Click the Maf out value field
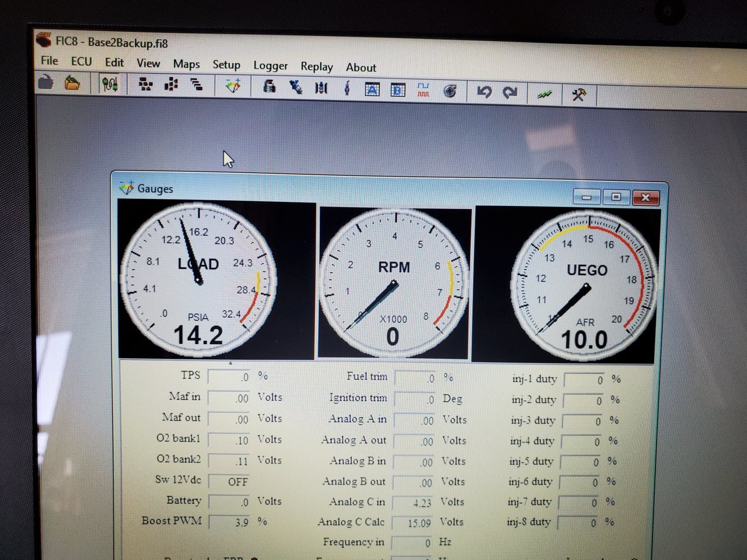The image size is (747, 560). (x=229, y=419)
